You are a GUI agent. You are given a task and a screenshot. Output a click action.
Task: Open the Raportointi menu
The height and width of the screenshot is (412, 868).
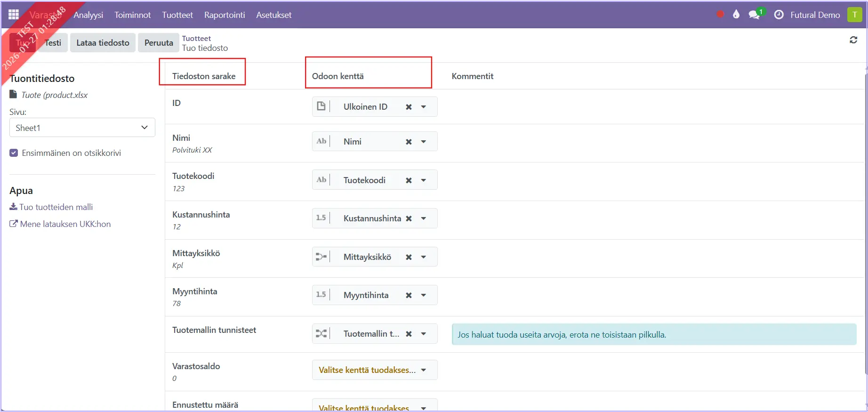pyautogui.click(x=225, y=15)
